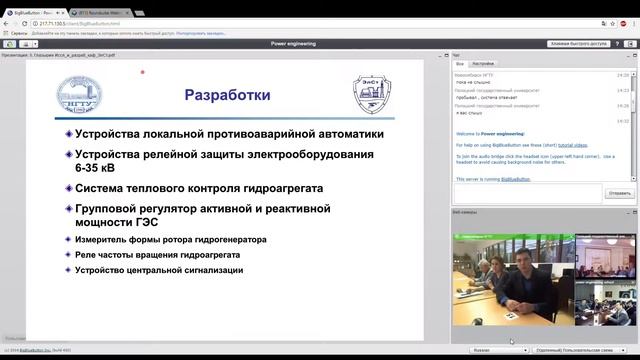Open the BigBlueButton link in chat welcome message
The width and height of the screenshot is (640, 360).
[515, 179]
